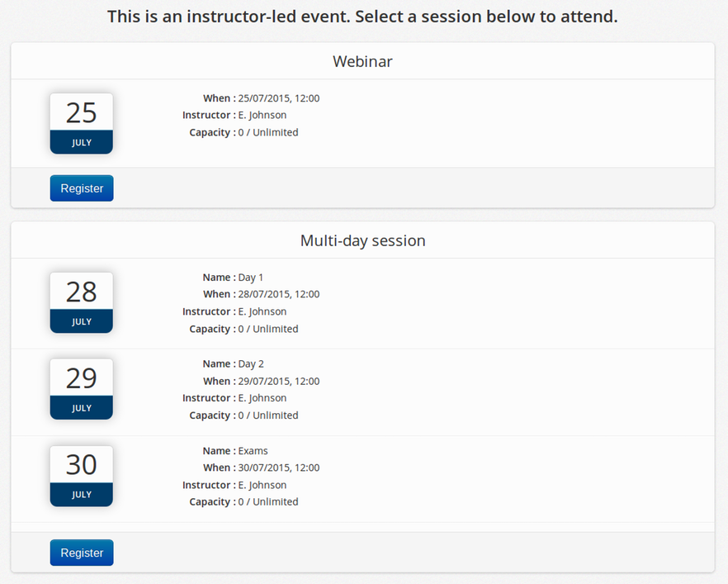Click the Register button under Webinar
The height and width of the screenshot is (584, 728).
[x=82, y=188]
